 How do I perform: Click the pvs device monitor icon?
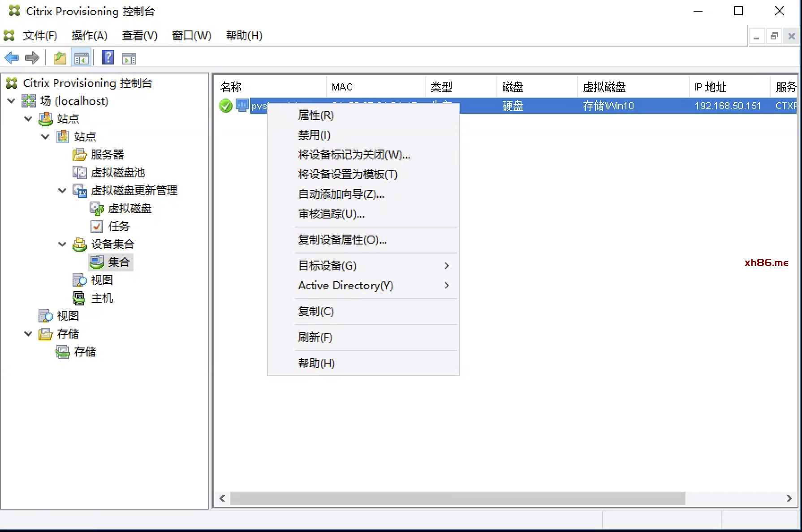[x=242, y=106]
